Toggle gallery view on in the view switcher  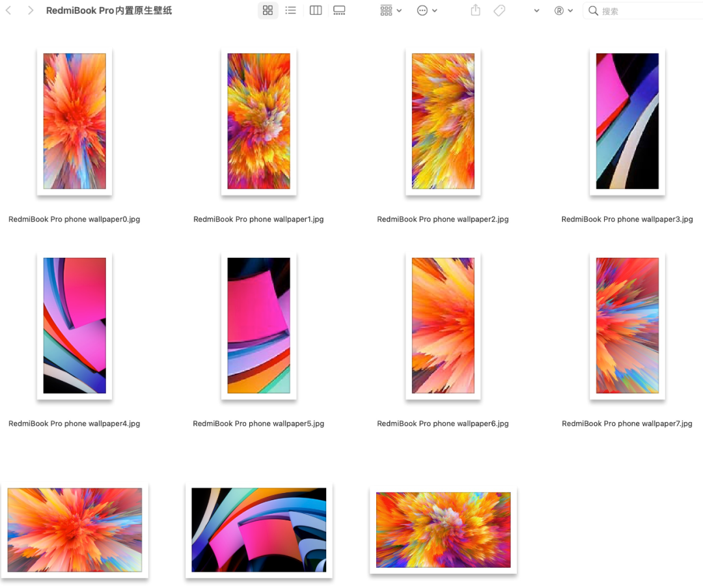[x=339, y=10]
